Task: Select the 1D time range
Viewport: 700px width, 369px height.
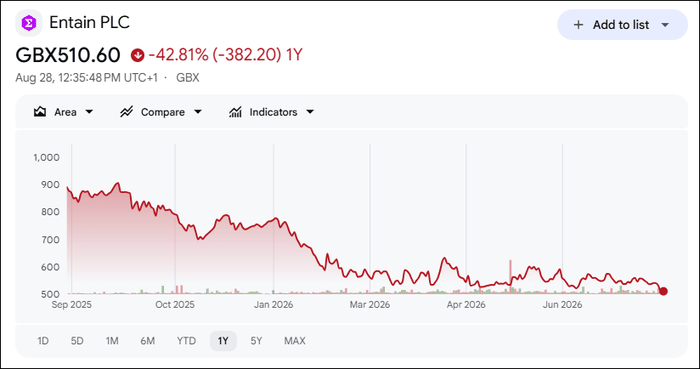Action: (43, 341)
